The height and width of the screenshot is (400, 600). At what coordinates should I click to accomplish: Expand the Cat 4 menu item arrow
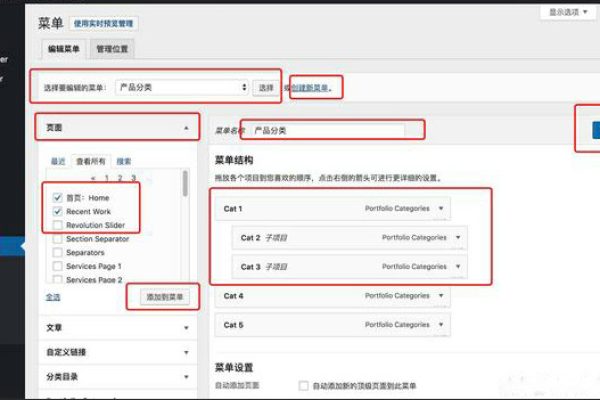point(441,296)
